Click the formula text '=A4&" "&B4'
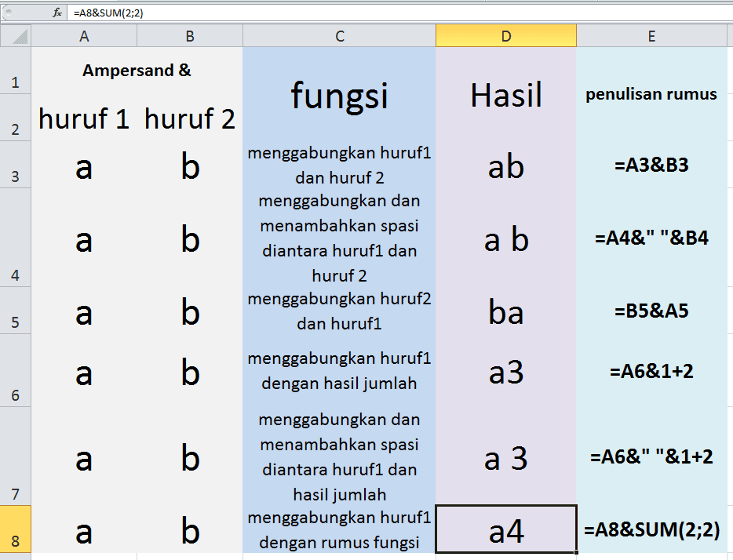Image resolution: width=733 pixels, height=560 pixels. (x=651, y=238)
